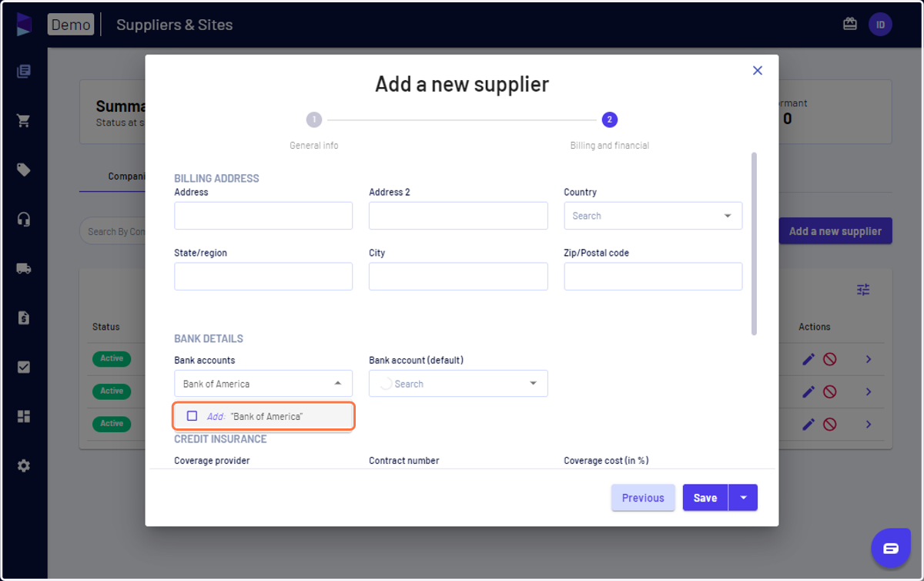Click the Actions column header
924x581 pixels.
point(815,327)
